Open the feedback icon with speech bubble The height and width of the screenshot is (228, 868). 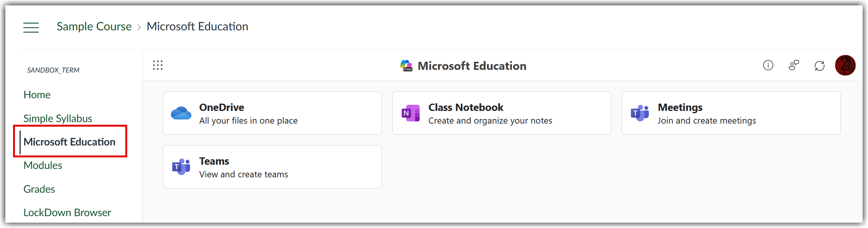tap(794, 65)
